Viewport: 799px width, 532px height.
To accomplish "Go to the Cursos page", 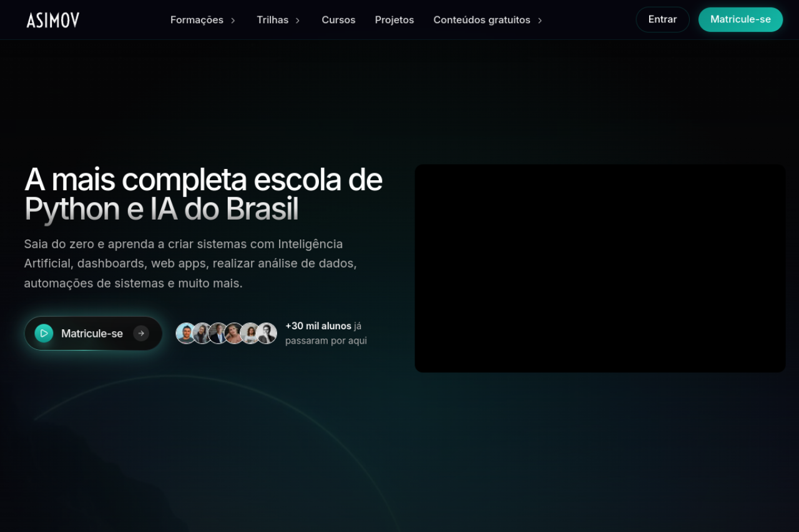I will (338, 20).
